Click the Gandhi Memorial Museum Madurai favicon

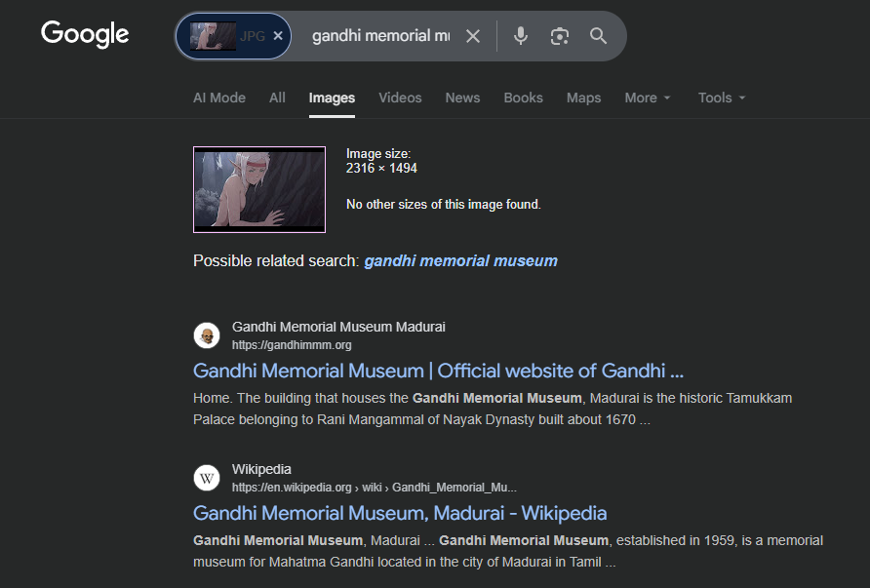coord(207,335)
